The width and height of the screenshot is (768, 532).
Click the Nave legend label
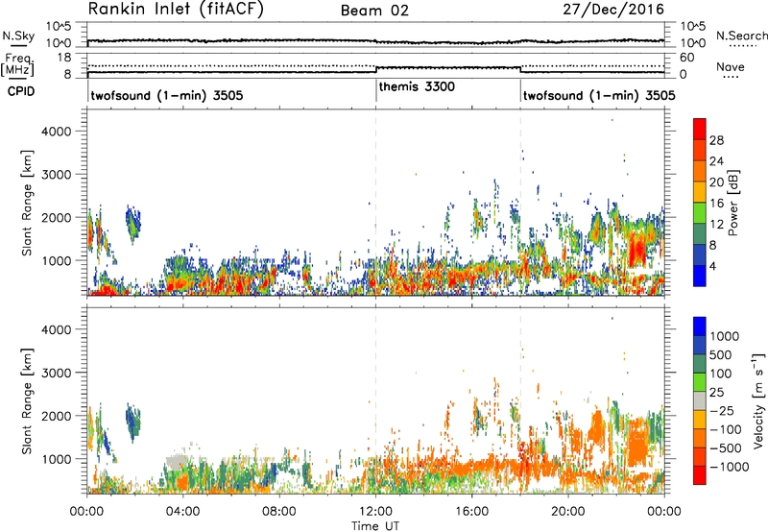(731, 66)
